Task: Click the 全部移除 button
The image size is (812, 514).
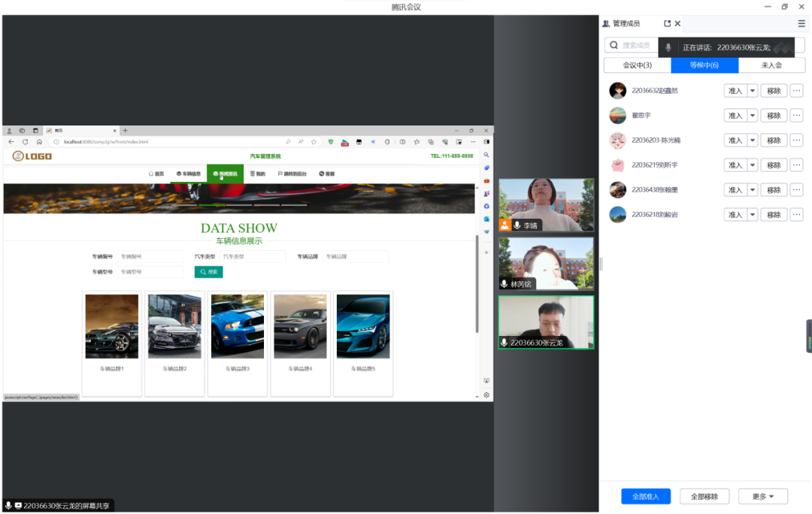Action: click(704, 497)
